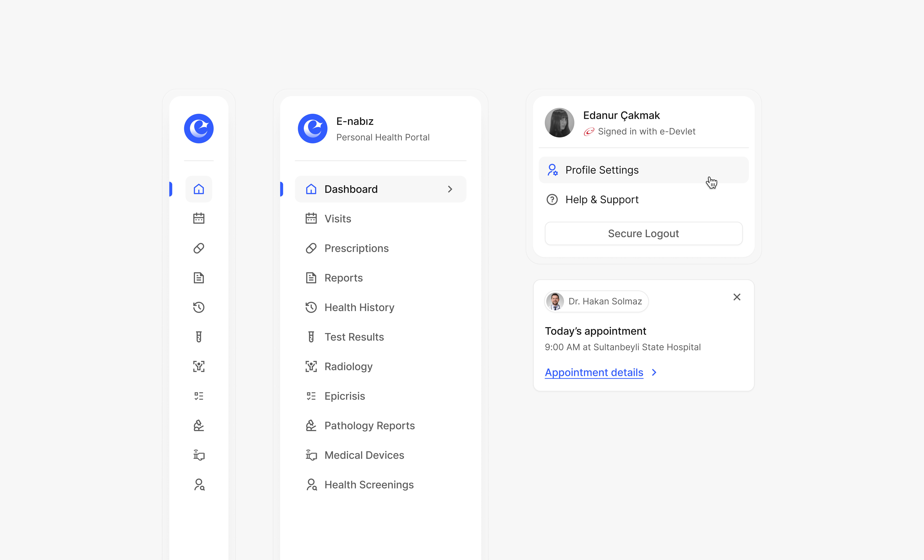The width and height of the screenshot is (924, 560).
Task: Select the Test Results tube icon in collapsed sidebar
Action: [199, 337]
